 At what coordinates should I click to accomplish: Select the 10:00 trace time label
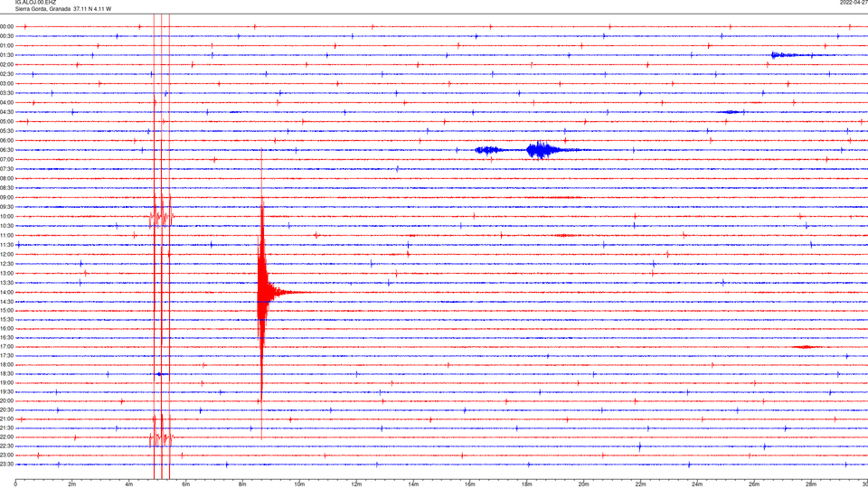point(7,216)
